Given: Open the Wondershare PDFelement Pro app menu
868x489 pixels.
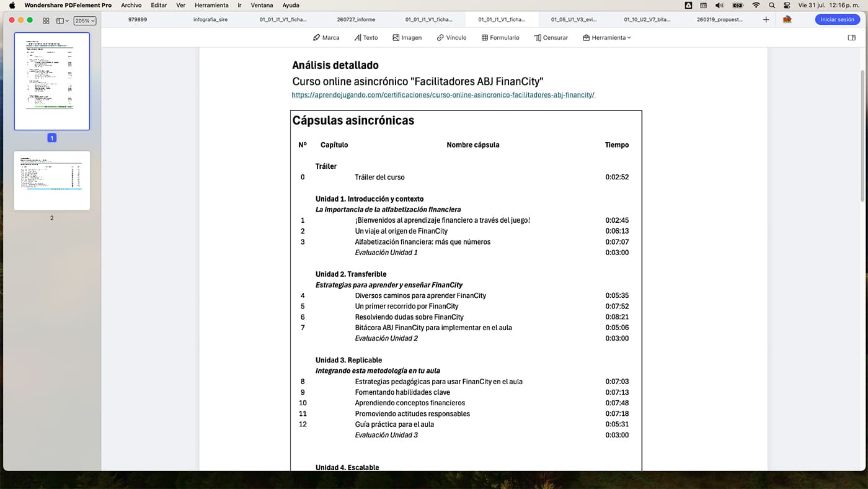Looking at the screenshot, I should 68,5.
